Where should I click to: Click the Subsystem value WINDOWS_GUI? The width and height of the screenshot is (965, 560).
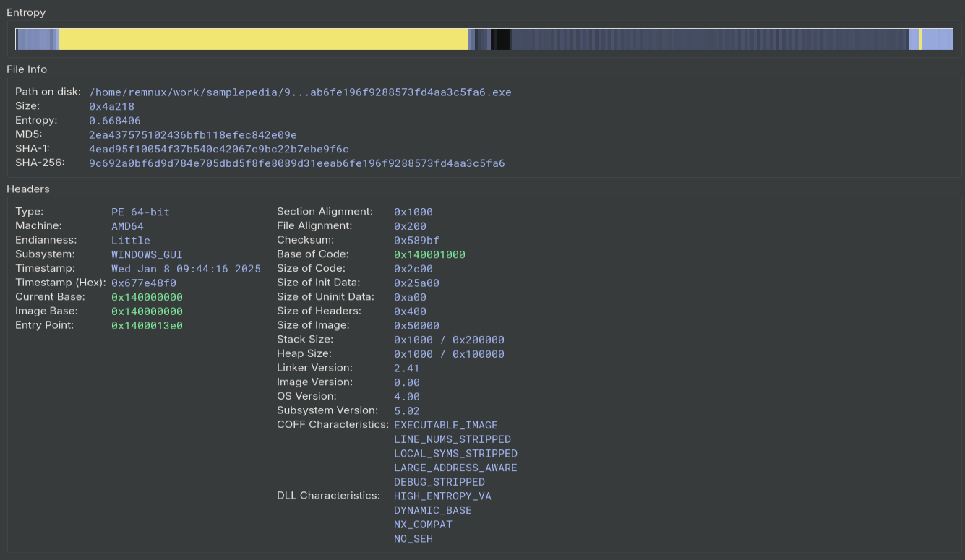(x=147, y=254)
